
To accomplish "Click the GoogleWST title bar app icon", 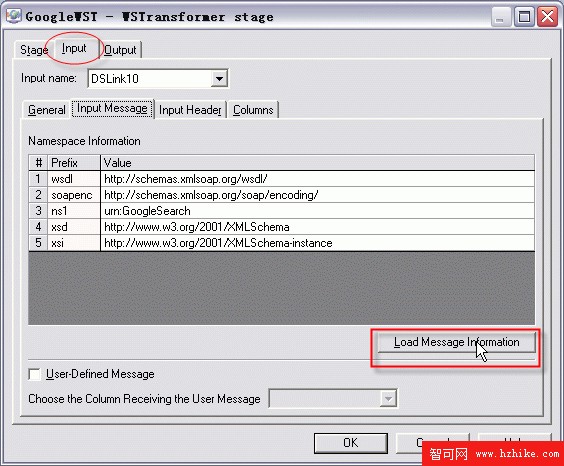I will point(14,16).
